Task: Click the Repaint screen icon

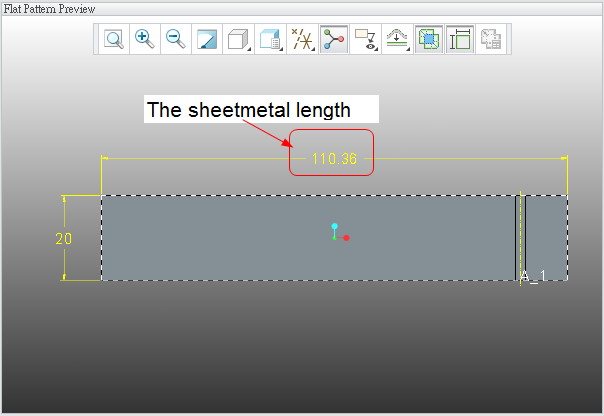Action: click(207, 39)
